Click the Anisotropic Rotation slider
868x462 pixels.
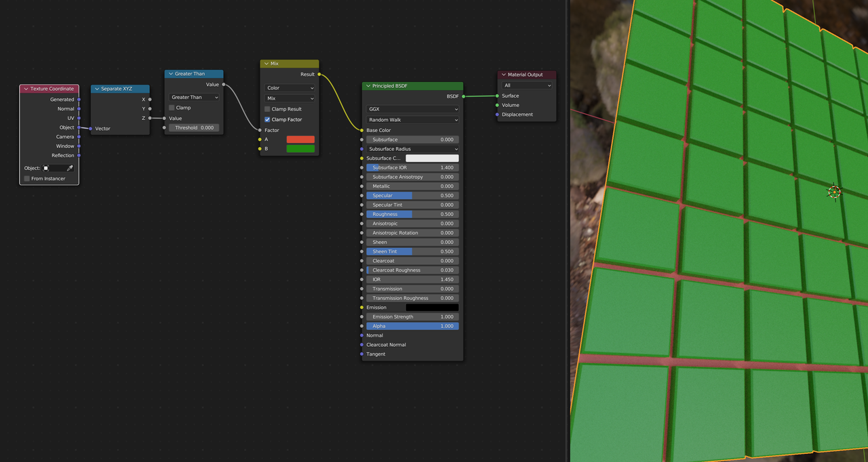click(x=412, y=233)
